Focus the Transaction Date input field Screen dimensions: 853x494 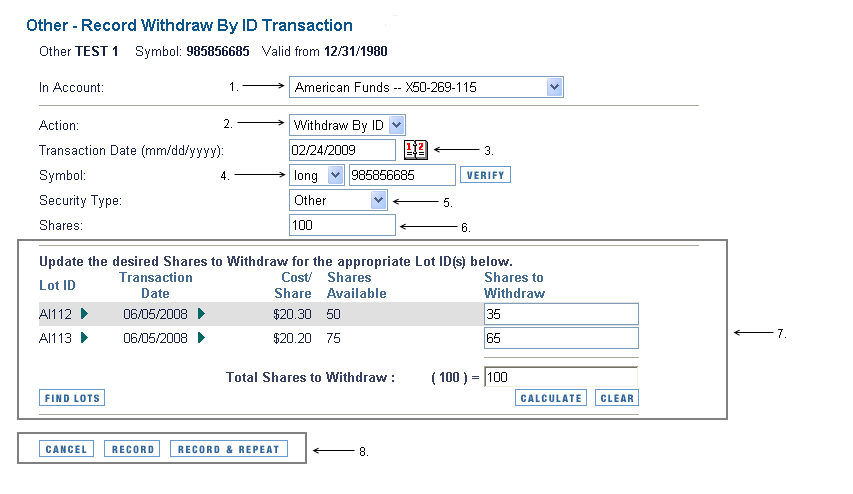(x=342, y=150)
